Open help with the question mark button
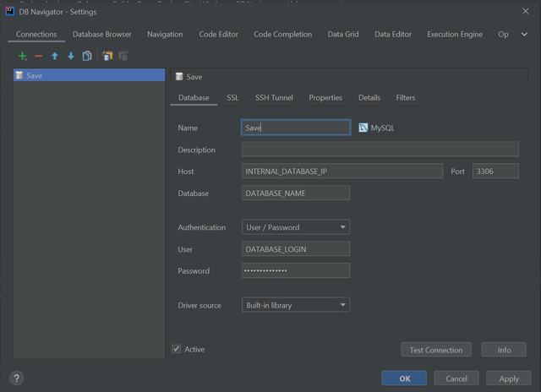The height and width of the screenshot is (392, 541). click(16, 378)
